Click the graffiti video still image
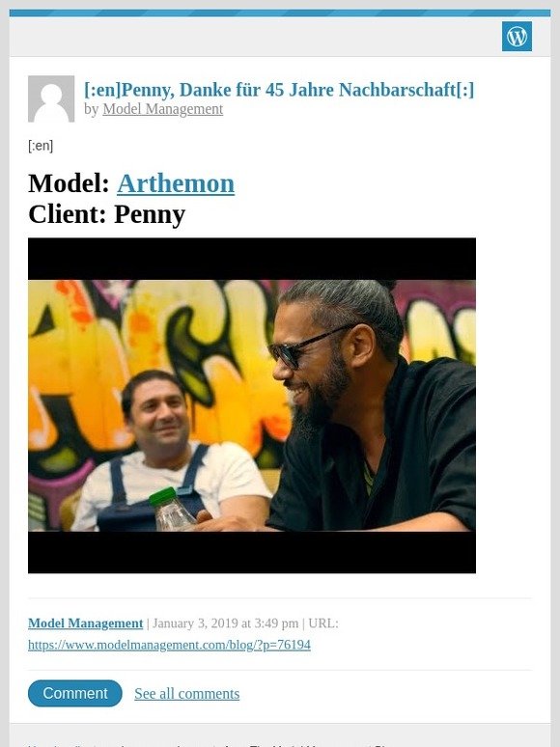The width and height of the screenshot is (560, 747). click(252, 405)
